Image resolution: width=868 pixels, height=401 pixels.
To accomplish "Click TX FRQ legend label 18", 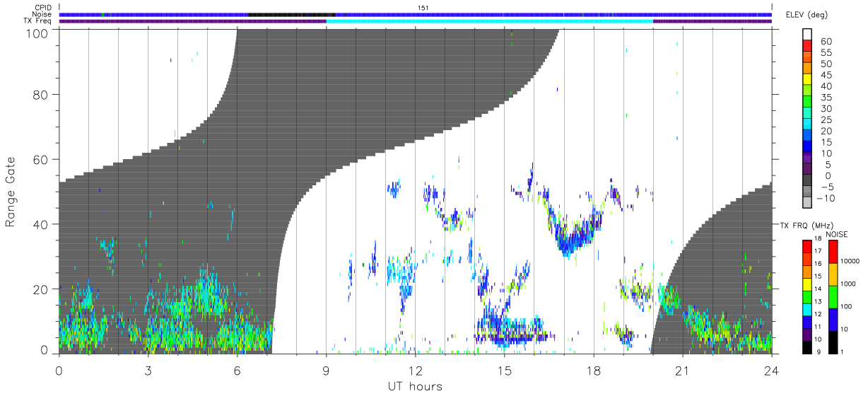I will (817, 240).
